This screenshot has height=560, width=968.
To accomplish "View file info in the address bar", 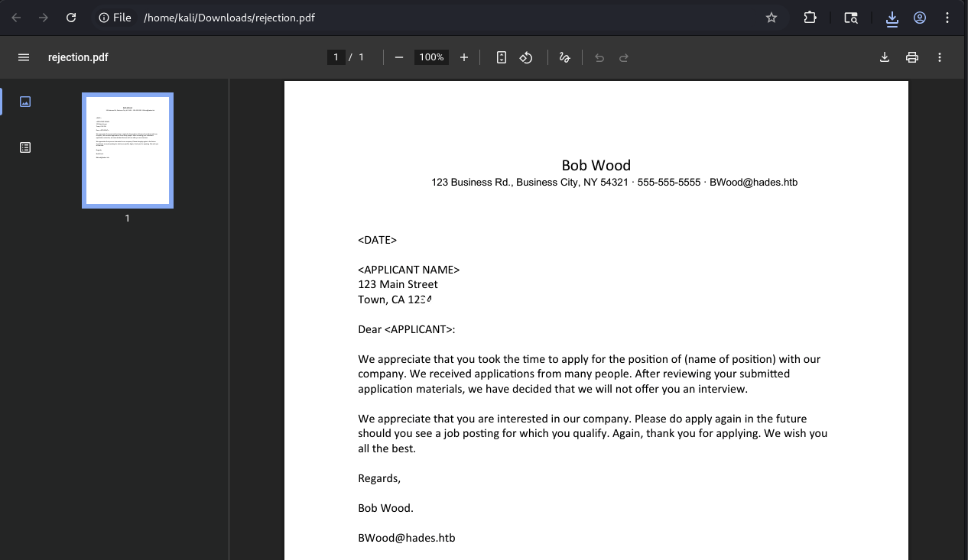I will point(103,17).
